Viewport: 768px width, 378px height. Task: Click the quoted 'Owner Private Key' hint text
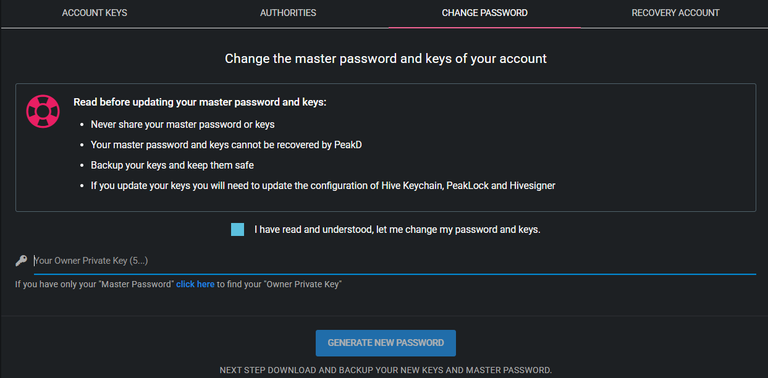[303, 284]
